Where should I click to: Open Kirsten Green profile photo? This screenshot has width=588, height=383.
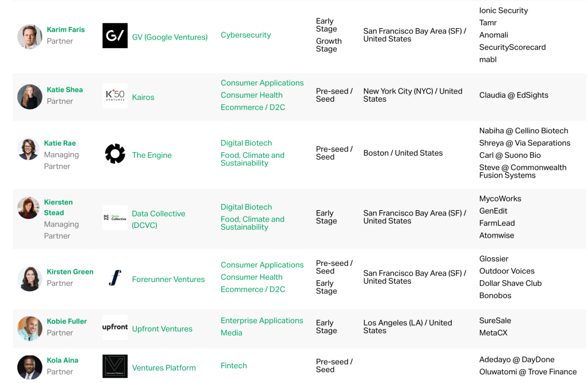[x=30, y=278]
